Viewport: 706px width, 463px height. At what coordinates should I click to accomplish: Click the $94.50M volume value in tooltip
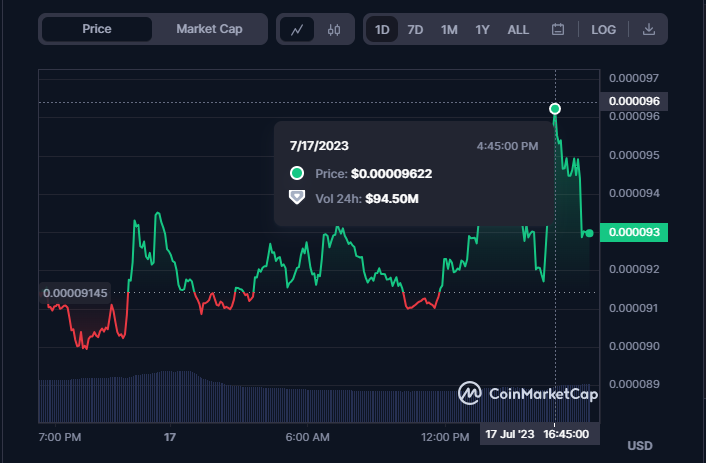(392, 199)
